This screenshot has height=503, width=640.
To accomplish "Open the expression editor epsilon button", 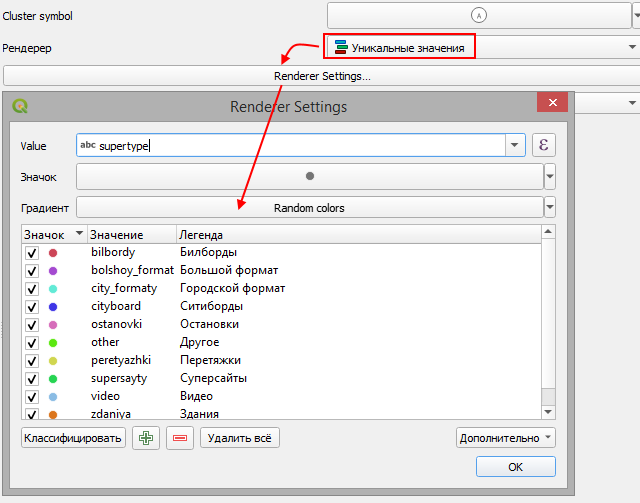I will [x=544, y=145].
